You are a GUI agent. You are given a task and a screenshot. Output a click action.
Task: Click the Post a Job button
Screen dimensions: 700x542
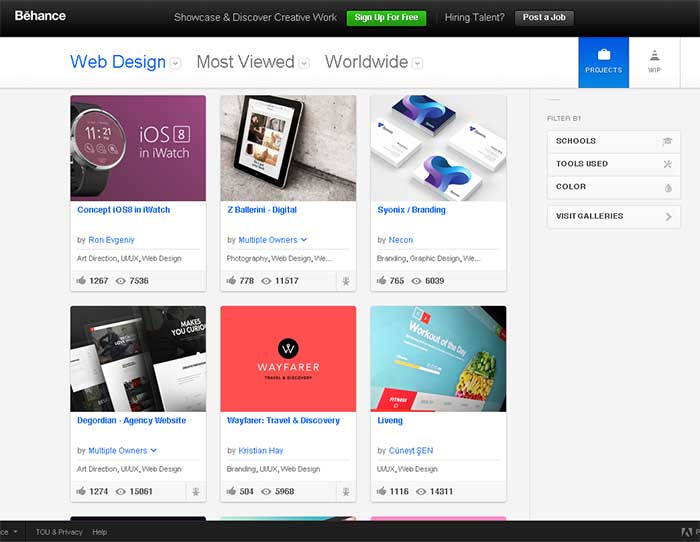(x=544, y=18)
